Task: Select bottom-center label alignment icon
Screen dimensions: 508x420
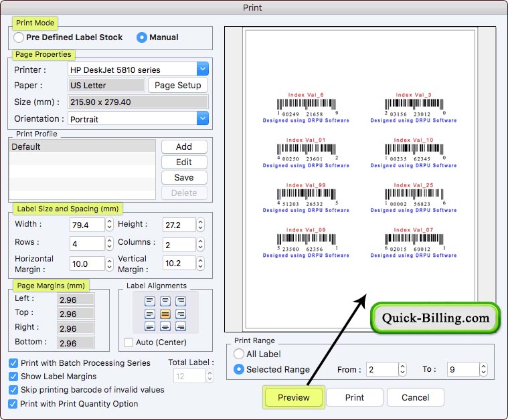Action: (165, 326)
